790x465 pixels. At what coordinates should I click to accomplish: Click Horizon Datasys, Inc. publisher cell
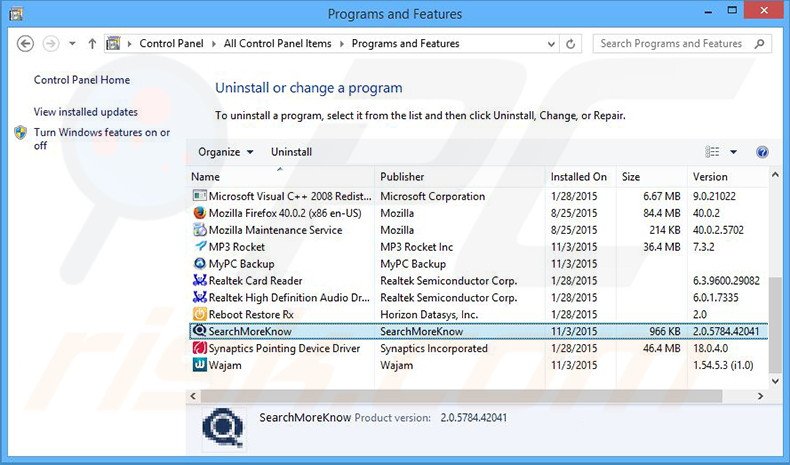pyautogui.click(x=429, y=314)
